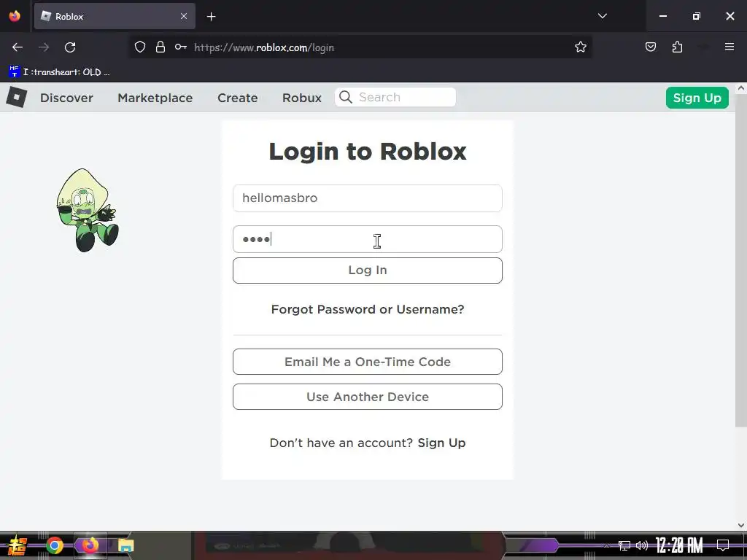Click the 12:20 AM taskbar clock
Viewport: 747px width, 560px height.
point(679,545)
